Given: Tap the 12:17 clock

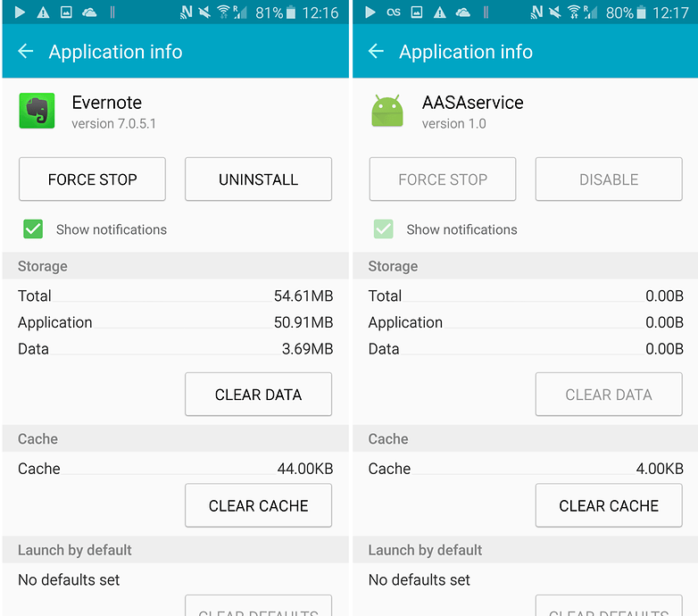Looking at the screenshot, I should (x=671, y=12).
